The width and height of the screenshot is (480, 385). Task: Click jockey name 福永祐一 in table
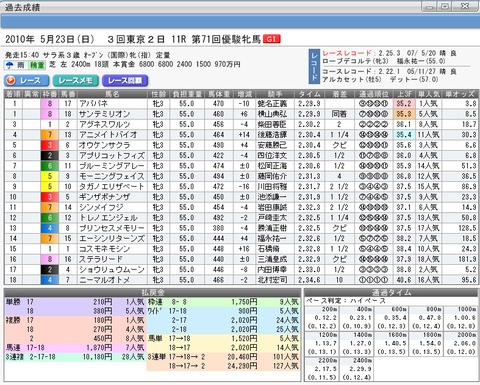click(272, 238)
